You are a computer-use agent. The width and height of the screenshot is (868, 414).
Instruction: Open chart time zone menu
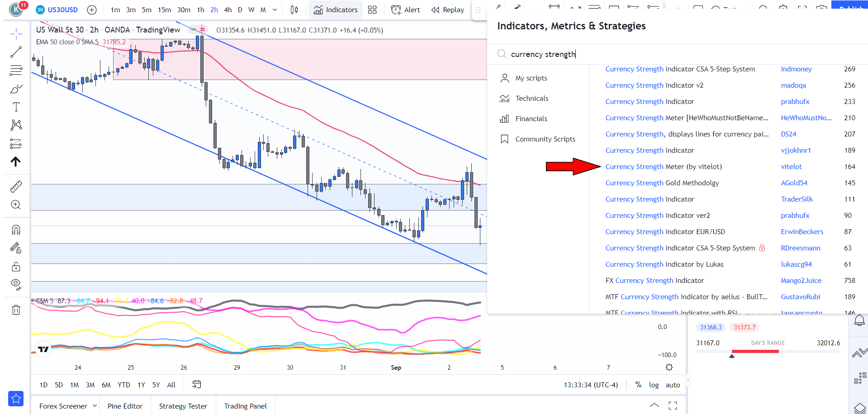click(x=590, y=385)
